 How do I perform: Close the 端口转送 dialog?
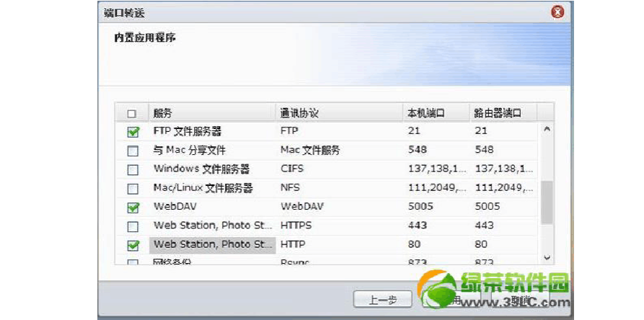pos(557,12)
